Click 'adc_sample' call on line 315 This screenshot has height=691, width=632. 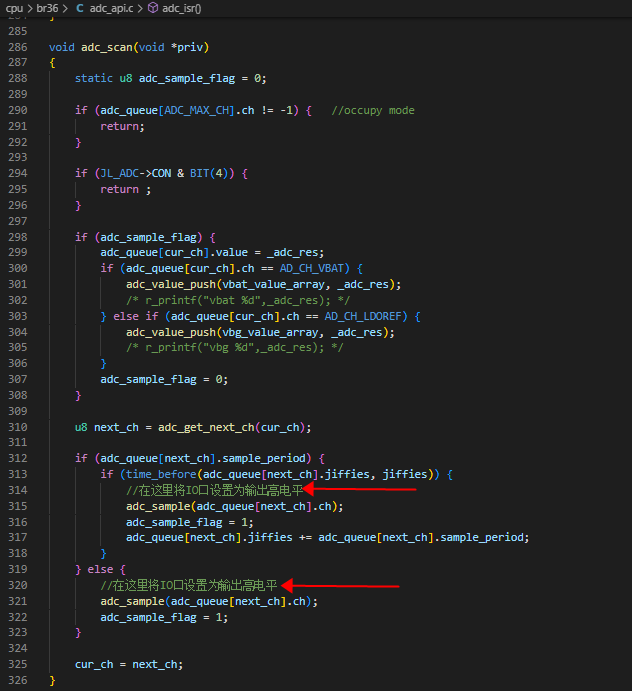(x=158, y=506)
